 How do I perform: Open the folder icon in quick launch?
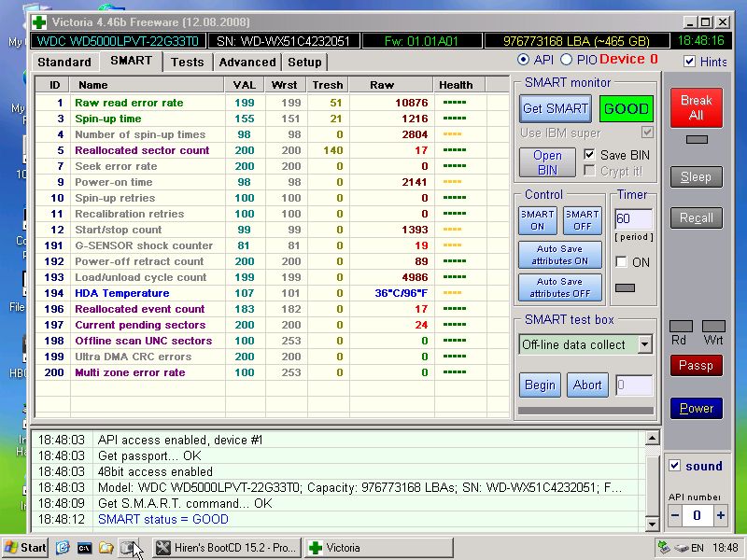point(106,548)
